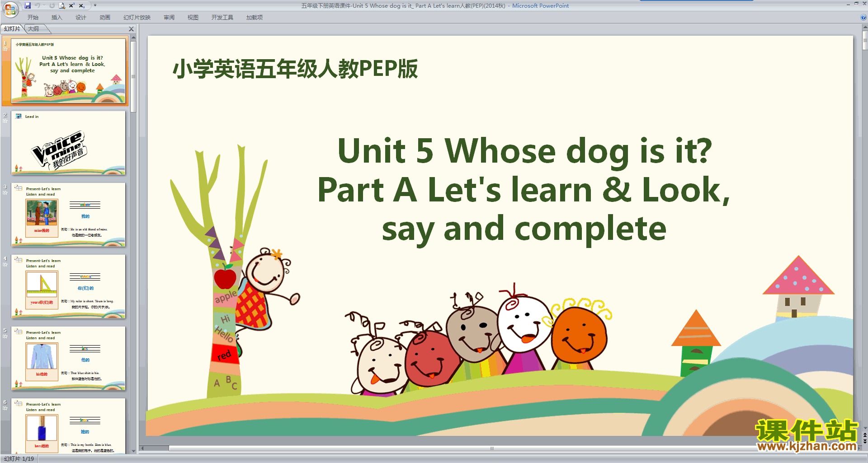
Task: Go to next slide with double-down arrows
Action: click(865, 441)
